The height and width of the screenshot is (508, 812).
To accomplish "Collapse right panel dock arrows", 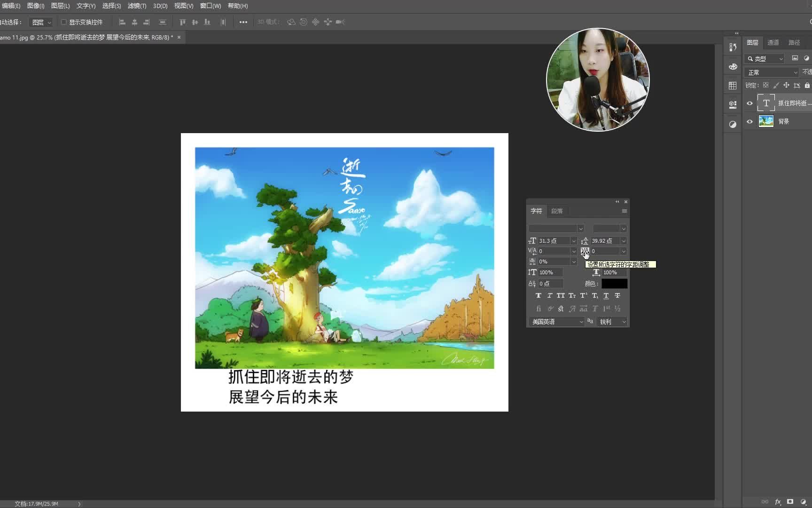I will [x=736, y=33].
